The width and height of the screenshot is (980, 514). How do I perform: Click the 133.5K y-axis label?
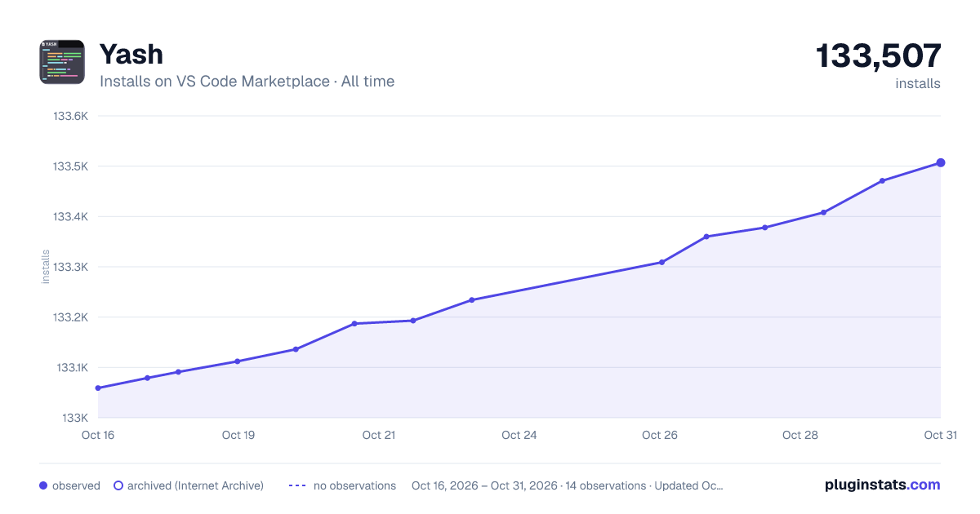[x=70, y=166]
